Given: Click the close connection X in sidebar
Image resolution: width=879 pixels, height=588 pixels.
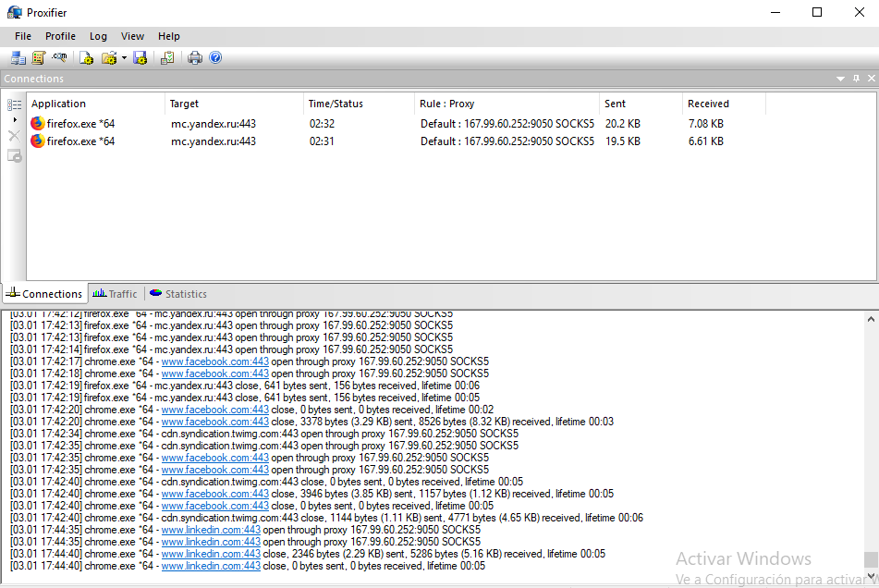Looking at the screenshot, I should (x=13, y=136).
